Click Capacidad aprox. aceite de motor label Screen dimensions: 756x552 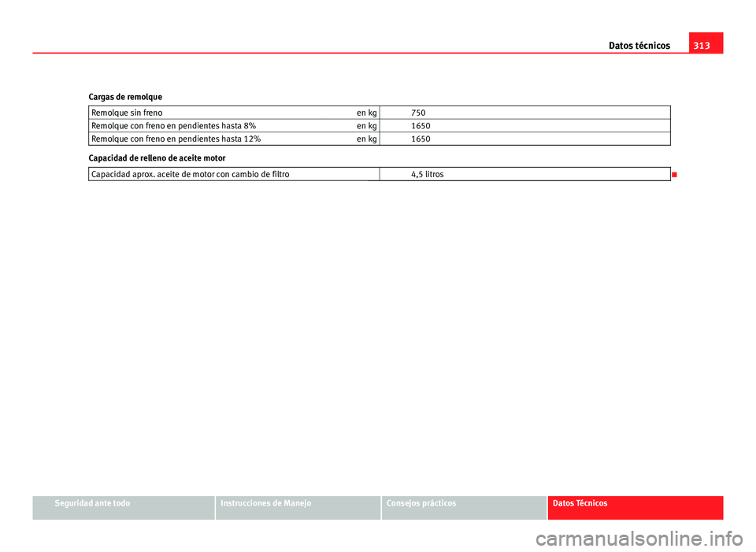(191, 175)
